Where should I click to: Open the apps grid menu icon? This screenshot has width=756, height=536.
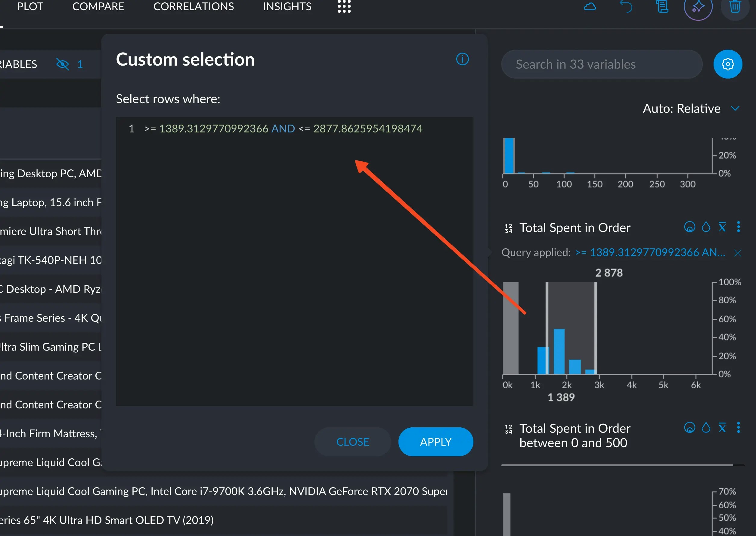tap(344, 7)
